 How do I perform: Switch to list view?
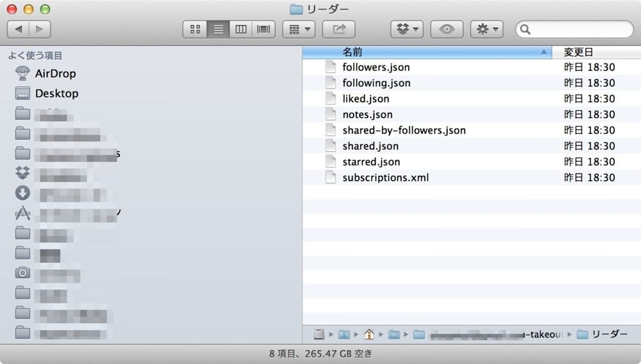pos(219,29)
